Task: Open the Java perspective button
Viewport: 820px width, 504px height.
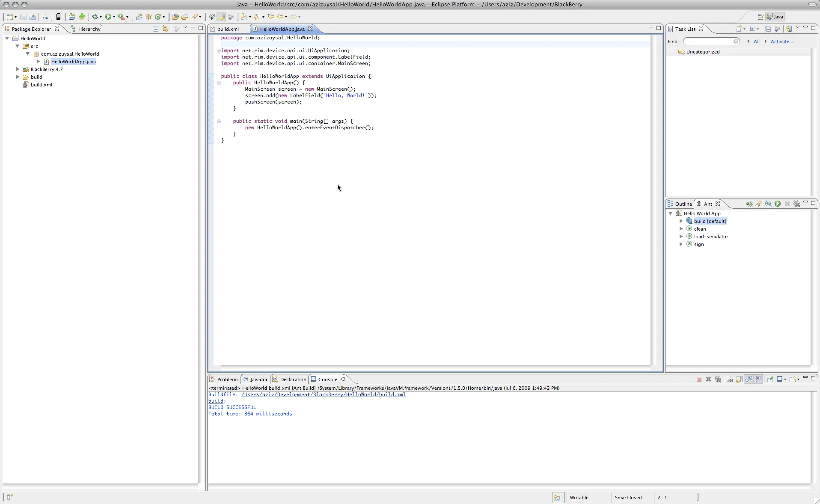Action: (x=775, y=17)
